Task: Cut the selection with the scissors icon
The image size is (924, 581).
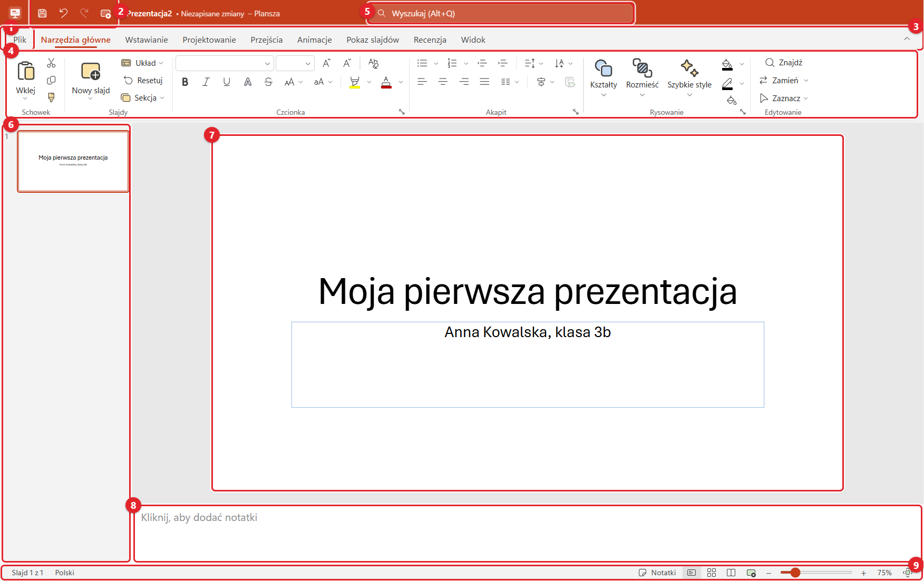Action: [x=51, y=63]
